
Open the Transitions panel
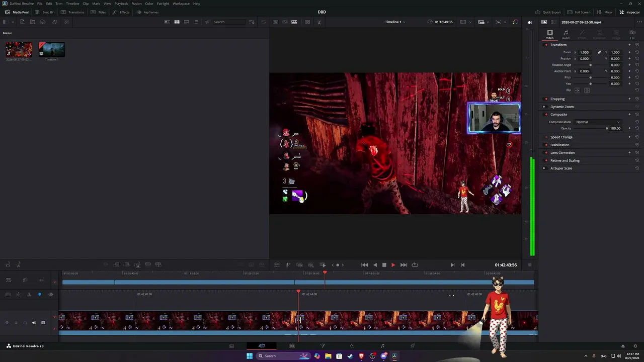click(x=72, y=12)
